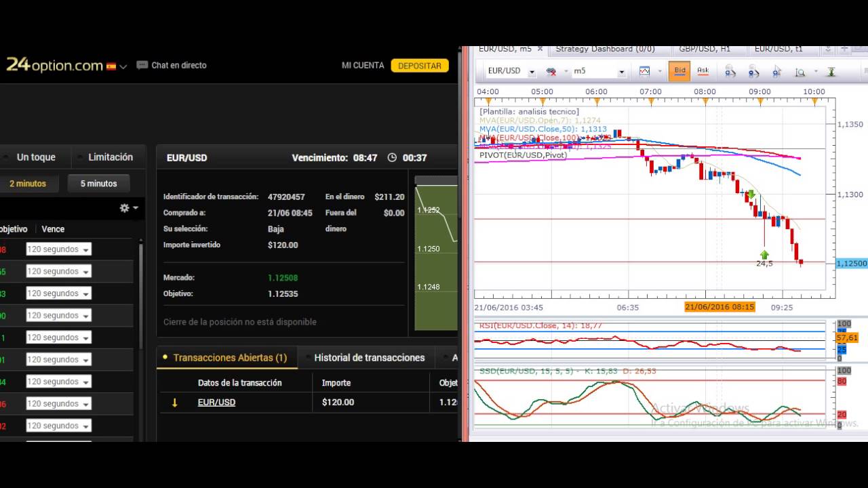
Task: Click the green up arrow marked 24,5
Action: 764,255
